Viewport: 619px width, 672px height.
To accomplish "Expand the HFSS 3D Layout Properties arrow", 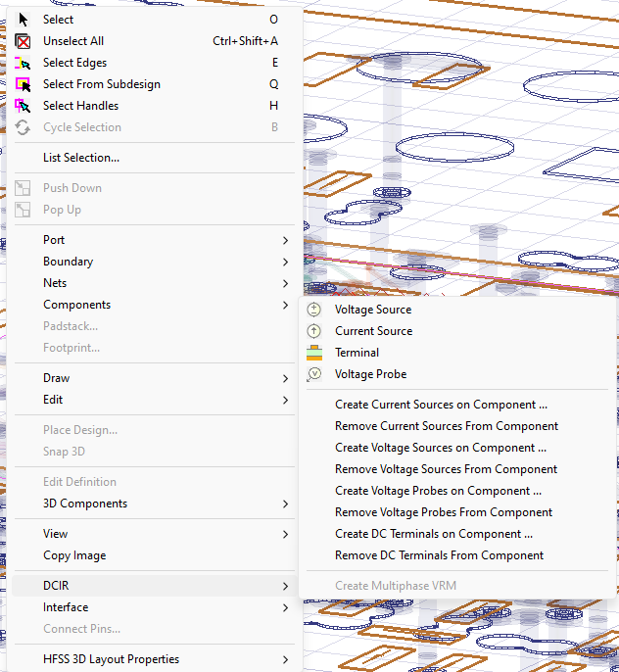I will [285, 659].
